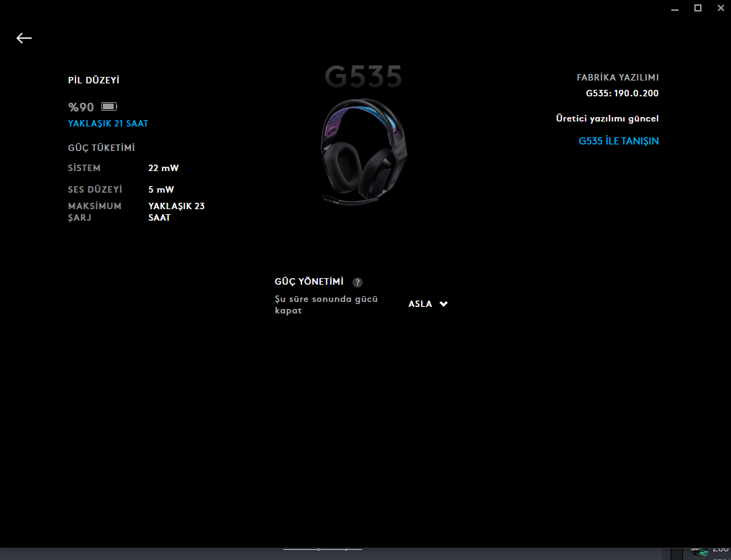Click the MAKSİMUM ŞARJ label
The image size is (731, 560).
click(95, 211)
